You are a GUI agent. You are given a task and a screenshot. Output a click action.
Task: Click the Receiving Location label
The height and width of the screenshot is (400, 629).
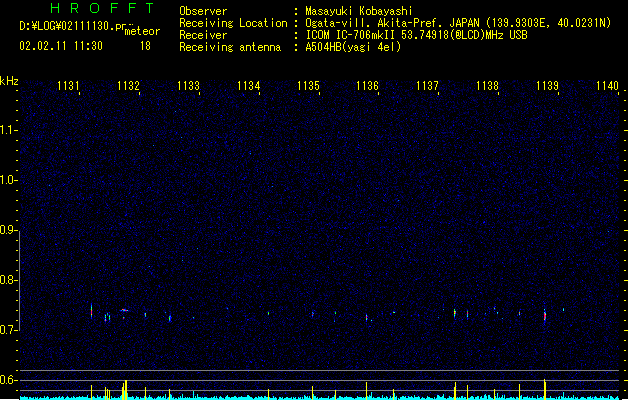point(233,23)
